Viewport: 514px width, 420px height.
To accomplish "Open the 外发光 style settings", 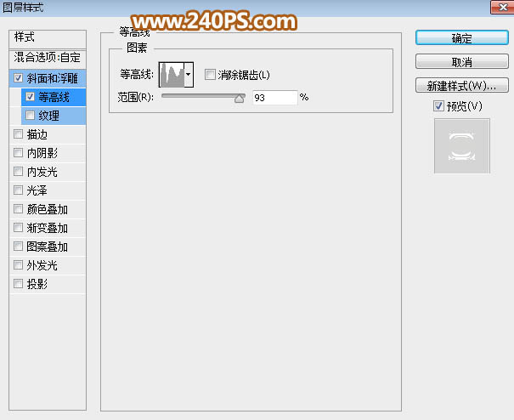I will pos(42,265).
